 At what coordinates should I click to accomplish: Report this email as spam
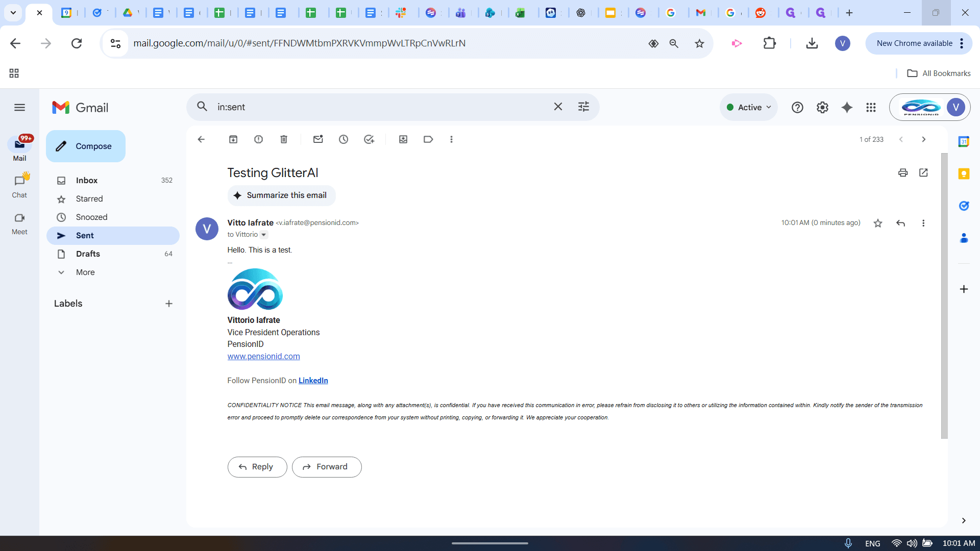tap(259, 139)
